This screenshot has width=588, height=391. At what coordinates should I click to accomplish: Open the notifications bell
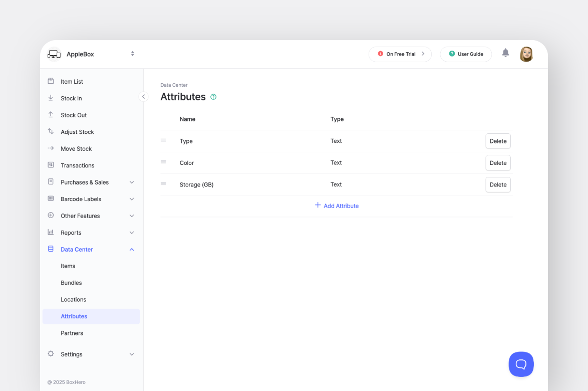[x=505, y=52]
